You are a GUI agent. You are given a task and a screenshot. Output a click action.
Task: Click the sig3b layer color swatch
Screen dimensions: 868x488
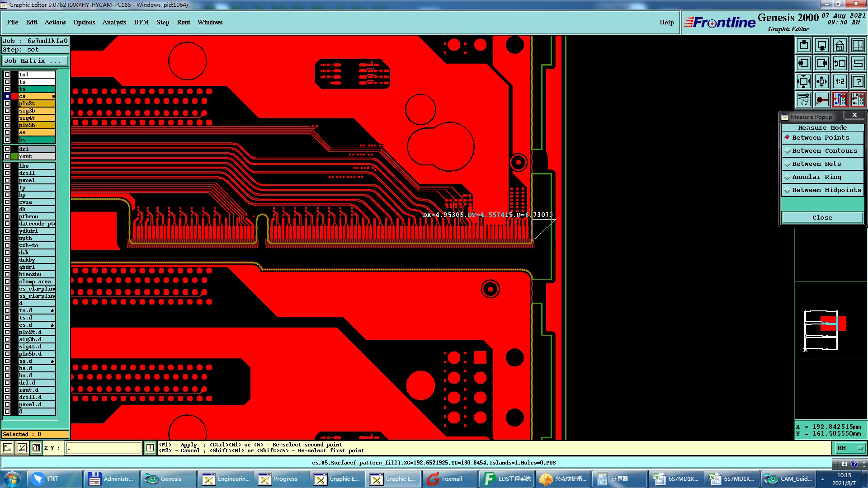(14, 111)
